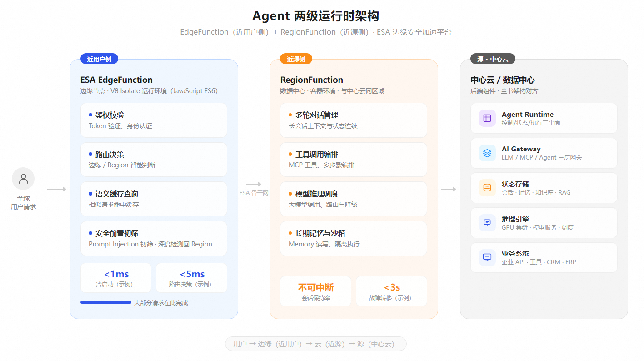
Task: Click the 业务系统 monitor icon
Action: [x=487, y=257]
